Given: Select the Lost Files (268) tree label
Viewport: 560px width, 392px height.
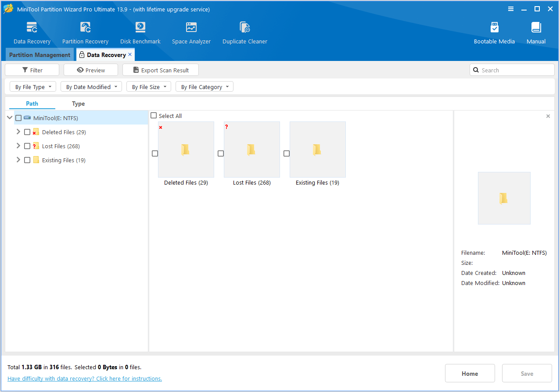Looking at the screenshot, I should tap(61, 146).
